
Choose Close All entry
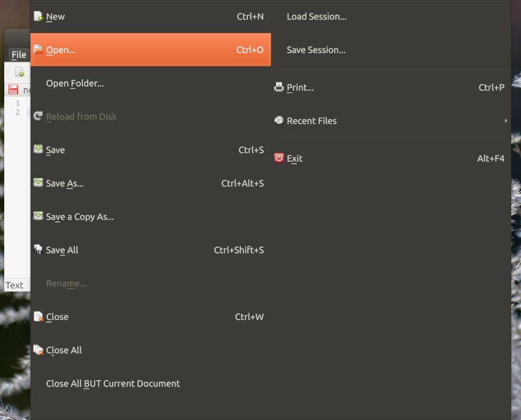point(151,350)
